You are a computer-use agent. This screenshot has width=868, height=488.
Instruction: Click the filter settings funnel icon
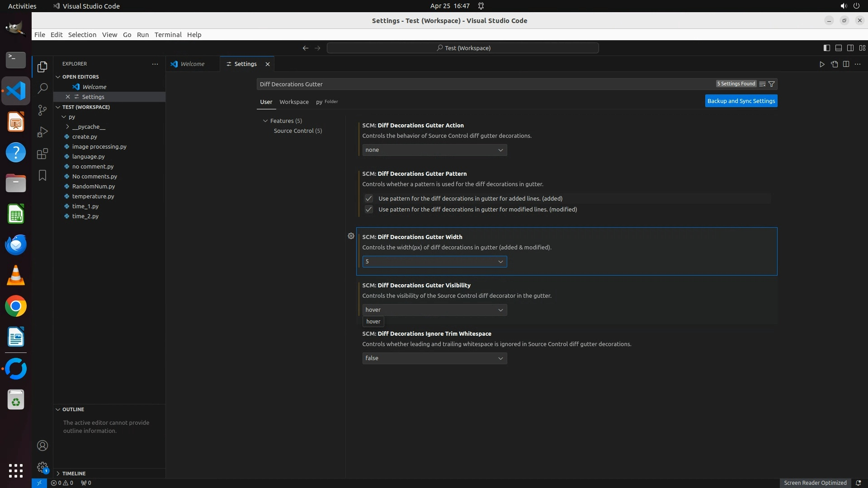coord(772,84)
